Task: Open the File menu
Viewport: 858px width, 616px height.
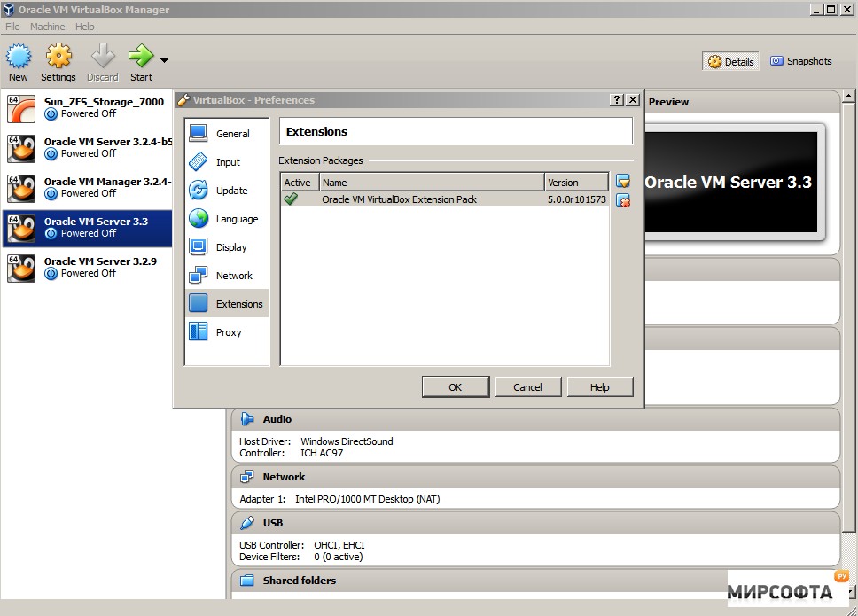Action: click(12, 27)
